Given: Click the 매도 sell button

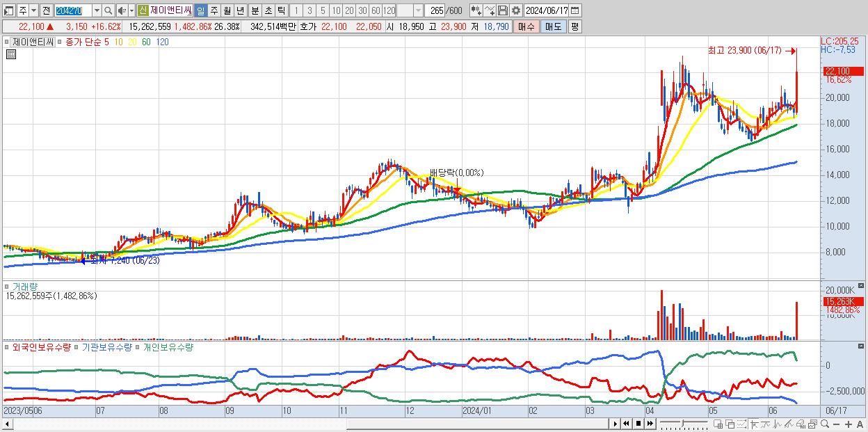Looking at the screenshot, I should 554,26.
